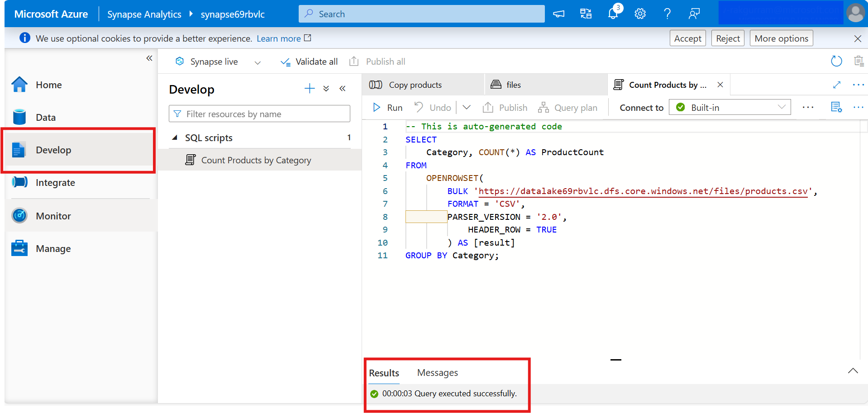Accept optional cookies
Viewport: 868px width, 413px height.
(687, 38)
